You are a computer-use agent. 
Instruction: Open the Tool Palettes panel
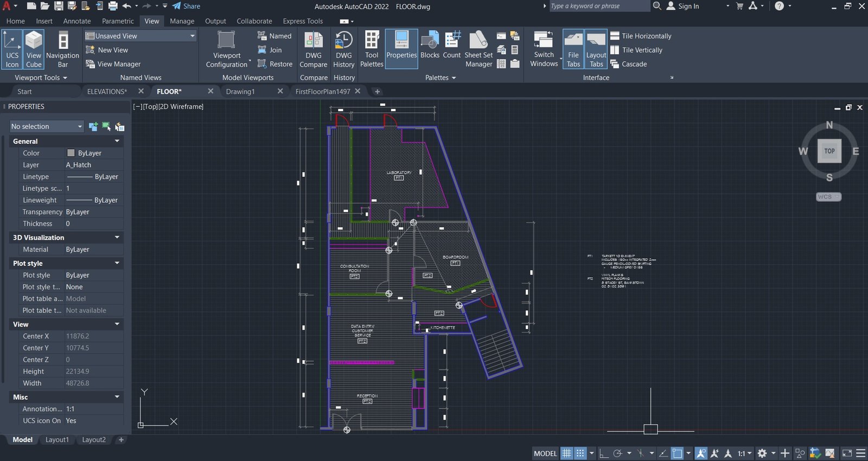pos(372,49)
